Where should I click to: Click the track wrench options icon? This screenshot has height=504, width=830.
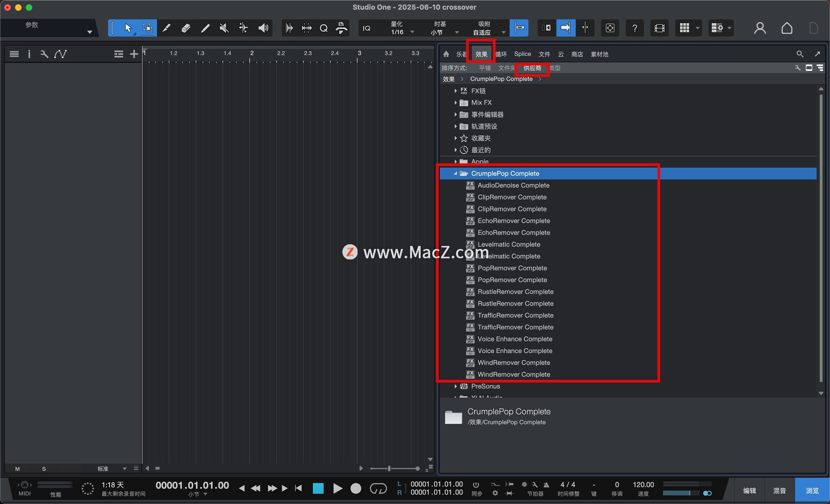pos(44,54)
